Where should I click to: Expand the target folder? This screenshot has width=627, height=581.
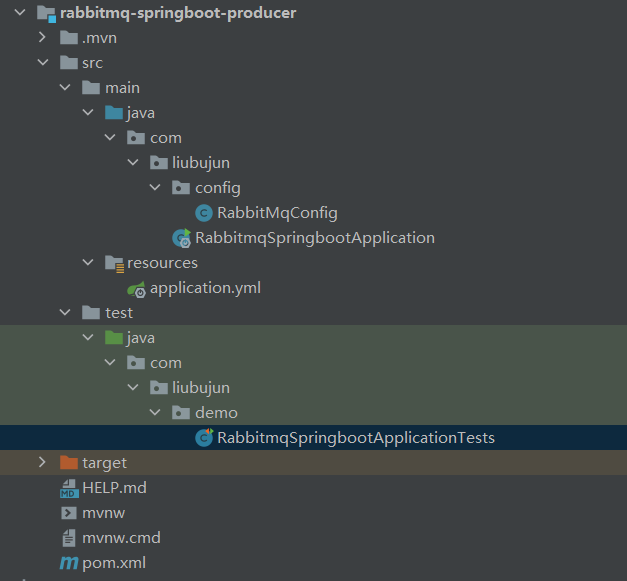(42, 462)
